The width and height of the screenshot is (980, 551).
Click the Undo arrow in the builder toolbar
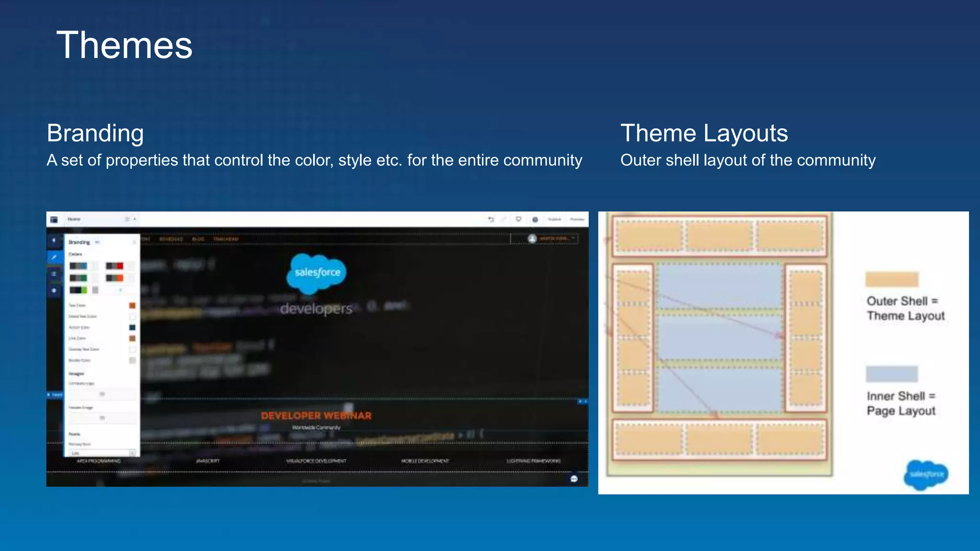[x=491, y=220]
